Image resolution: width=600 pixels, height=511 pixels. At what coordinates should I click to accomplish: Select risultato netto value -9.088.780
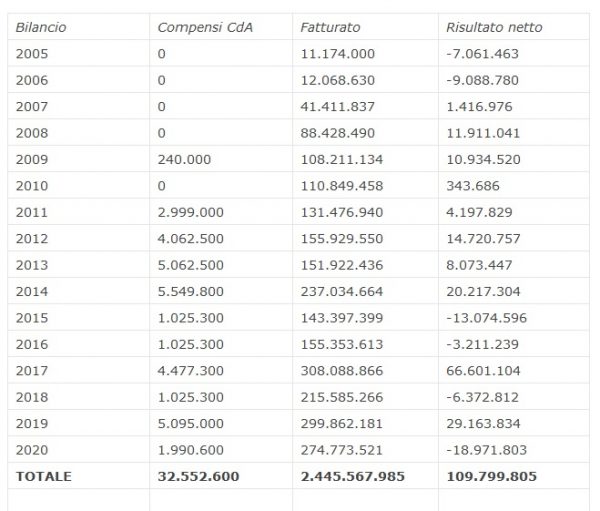pyautogui.click(x=486, y=80)
